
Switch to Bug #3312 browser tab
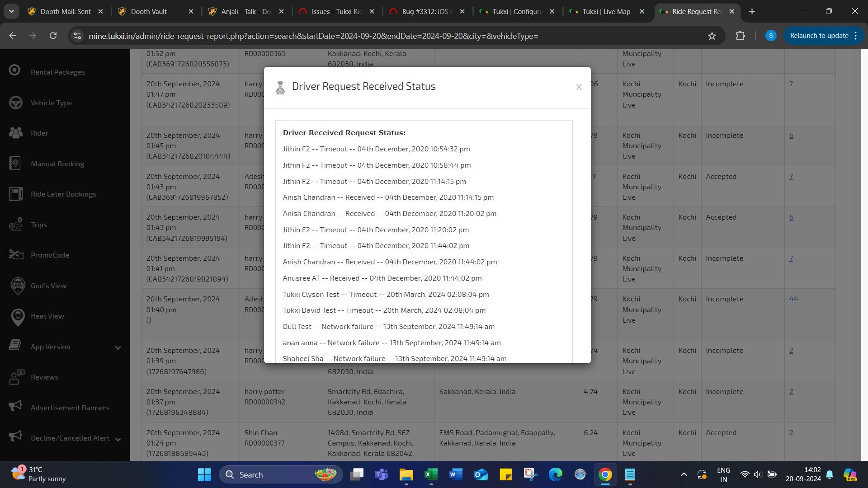426,12
